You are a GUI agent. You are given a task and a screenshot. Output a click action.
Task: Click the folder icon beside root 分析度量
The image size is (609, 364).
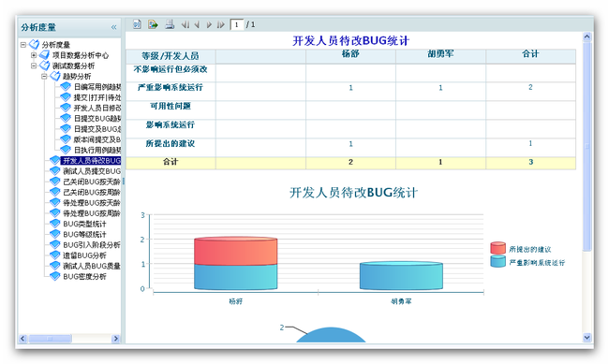click(34, 44)
